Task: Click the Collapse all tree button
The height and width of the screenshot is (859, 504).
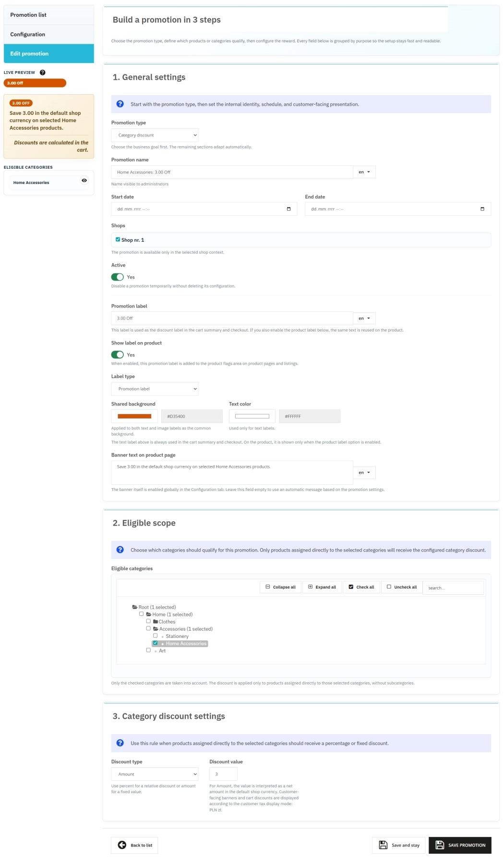Action: click(x=281, y=587)
